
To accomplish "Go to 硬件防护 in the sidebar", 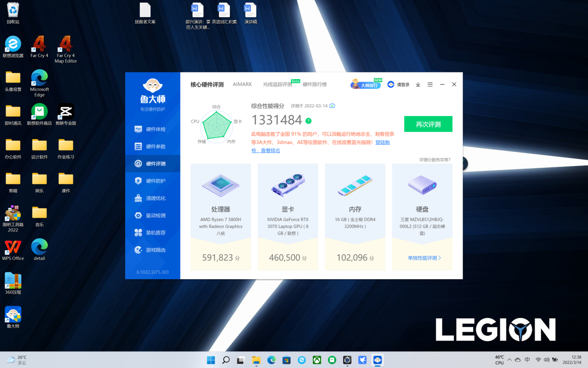I will point(152,181).
